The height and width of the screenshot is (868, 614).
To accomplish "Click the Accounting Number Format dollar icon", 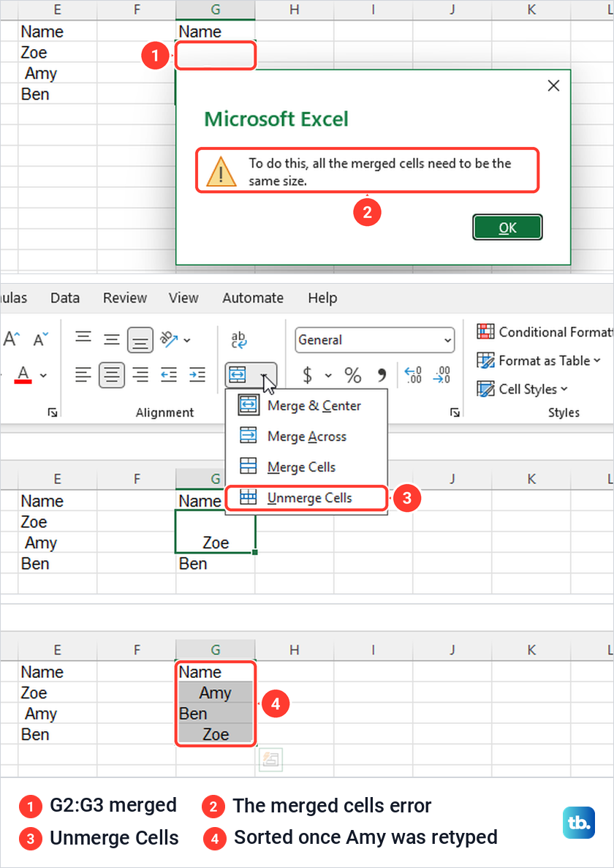I will coord(308,374).
